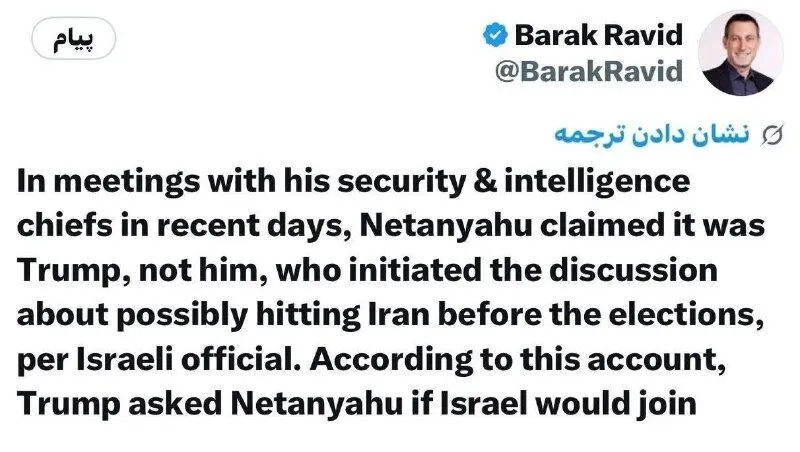This screenshot has width=800, height=452.
Task: Click the translate icon beside the translation link
Action: click(771, 136)
